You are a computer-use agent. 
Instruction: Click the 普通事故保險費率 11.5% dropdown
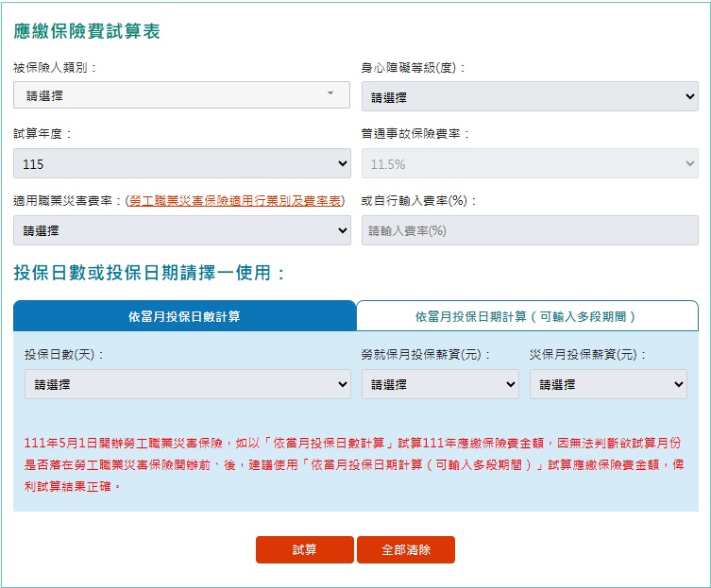click(530, 164)
